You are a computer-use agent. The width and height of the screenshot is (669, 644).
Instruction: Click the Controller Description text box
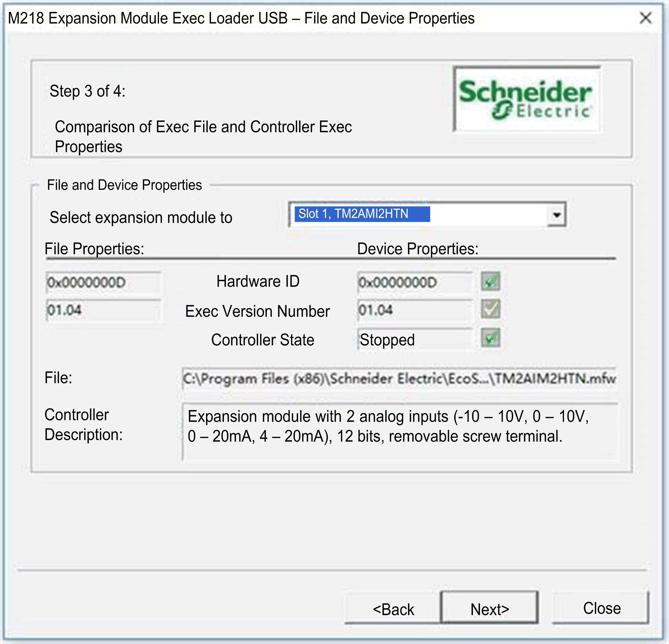[x=400, y=432]
